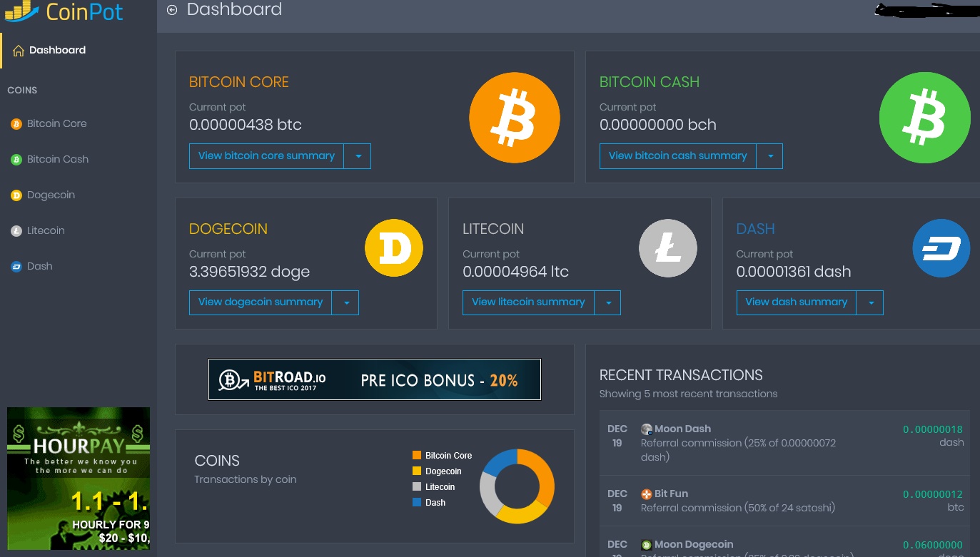Viewport: 980px width, 557px height.
Task: Click the CoinPot logo
Action: pyautogui.click(x=64, y=11)
